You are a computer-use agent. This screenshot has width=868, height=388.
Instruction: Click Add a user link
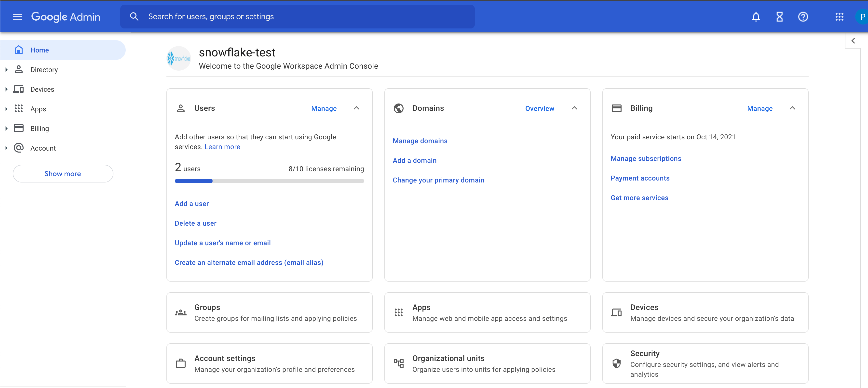[191, 203]
